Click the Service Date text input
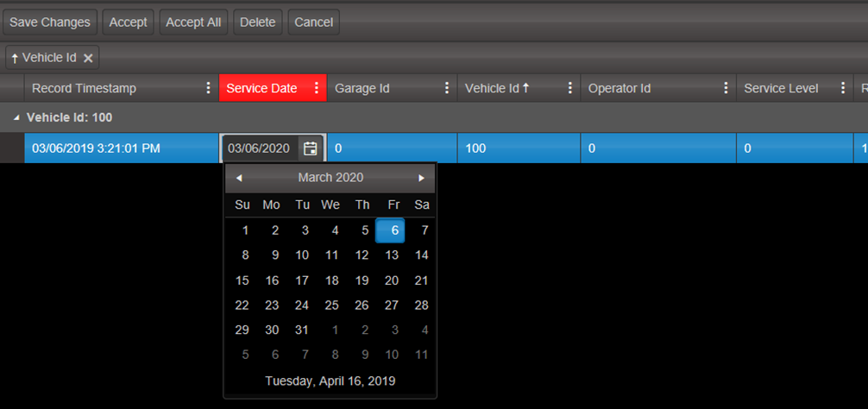Viewport: 868px width, 409px height. (259, 148)
